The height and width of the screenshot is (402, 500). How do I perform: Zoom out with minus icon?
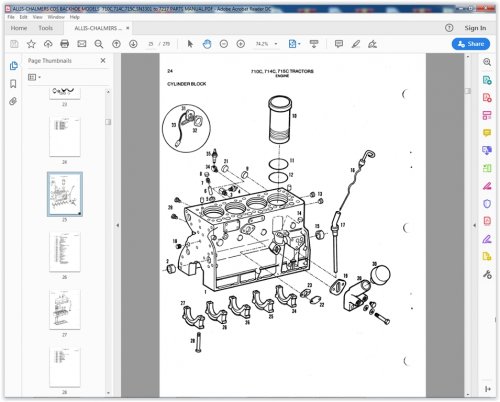click(x=224, y=44)
